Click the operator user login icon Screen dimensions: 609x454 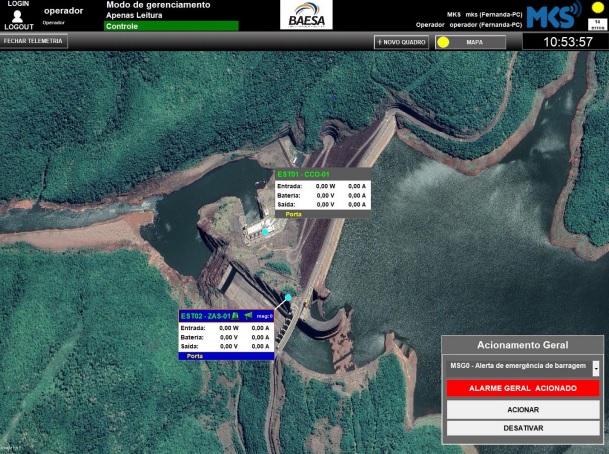(17, 15)
